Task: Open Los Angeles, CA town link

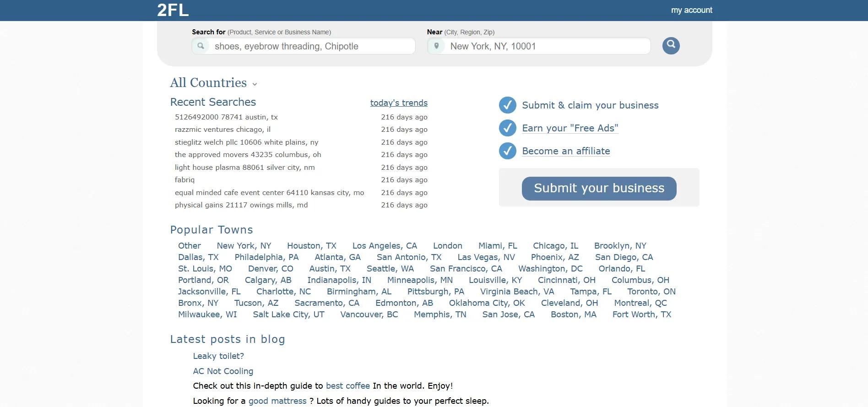Action: click(x=385, y=246)
